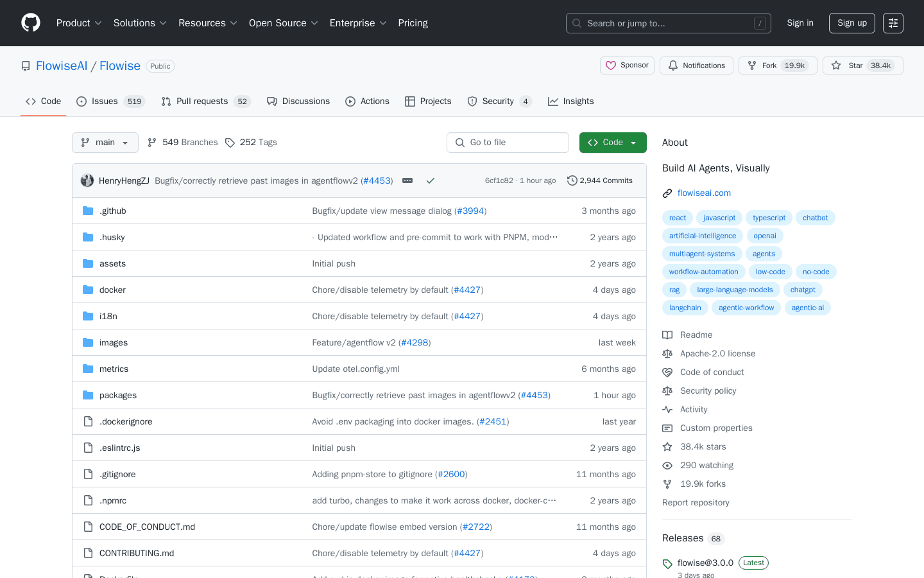Toggle notifications for this repository
924x578 pixels.
696,66
